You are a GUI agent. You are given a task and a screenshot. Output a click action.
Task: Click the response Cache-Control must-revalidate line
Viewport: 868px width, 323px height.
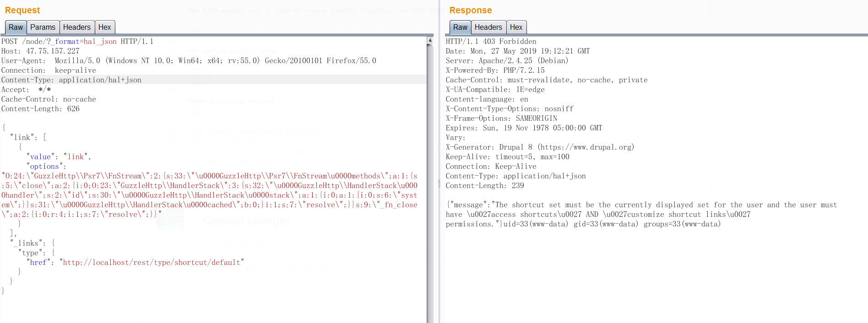[547, 80]
